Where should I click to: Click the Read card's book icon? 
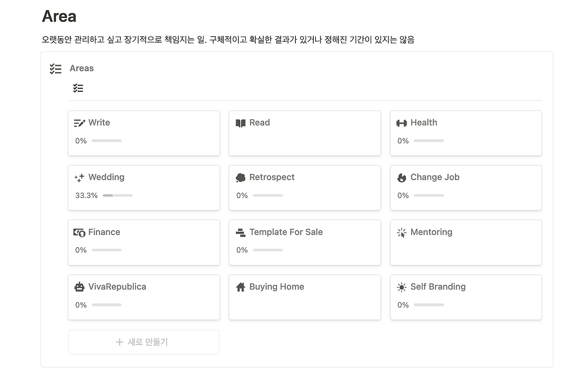[x=240, y=123]
